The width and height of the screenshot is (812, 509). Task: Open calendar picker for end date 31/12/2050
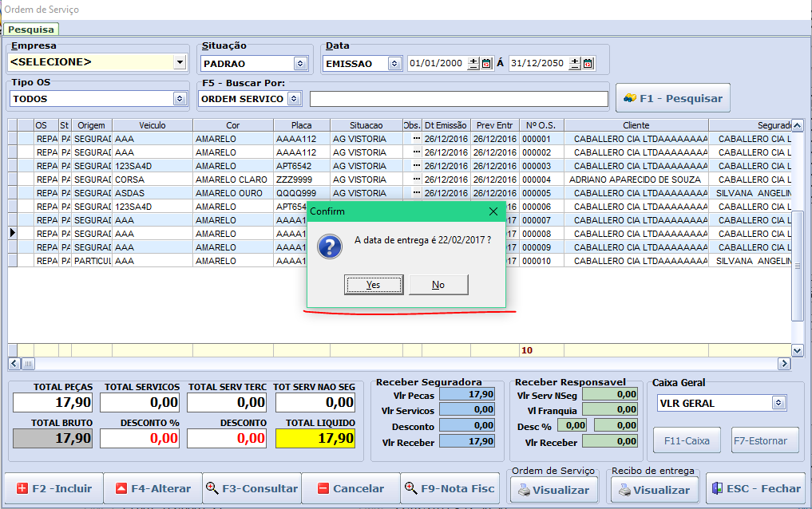tap(588, 64)
